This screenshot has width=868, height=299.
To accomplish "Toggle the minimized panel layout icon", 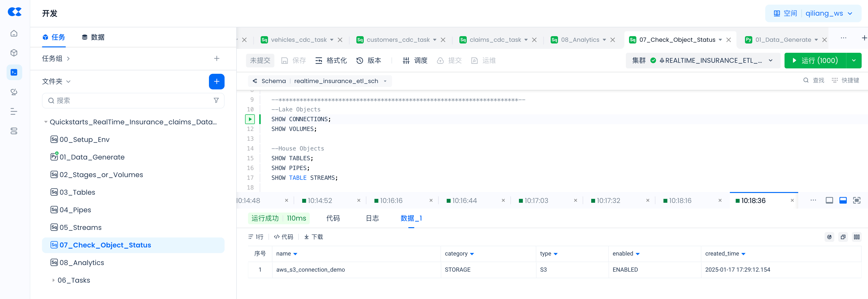I will coord(829,201).
